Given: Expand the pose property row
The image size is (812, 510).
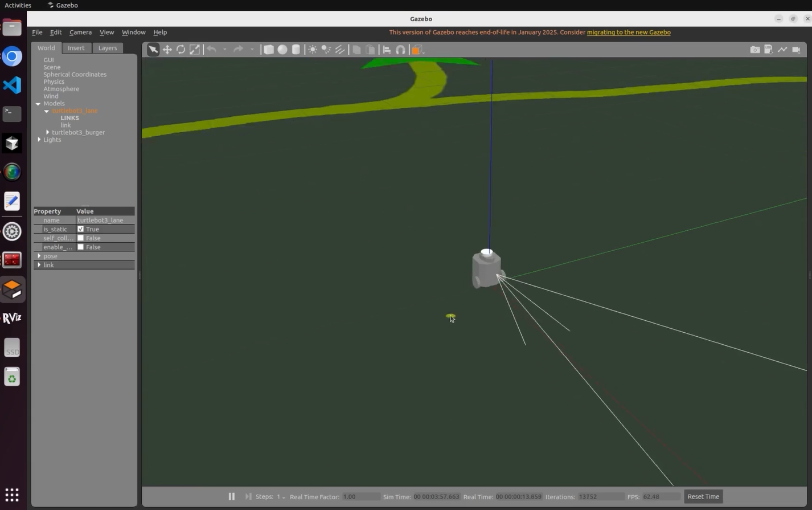Looking at the screenshot, I should point(39,256).
